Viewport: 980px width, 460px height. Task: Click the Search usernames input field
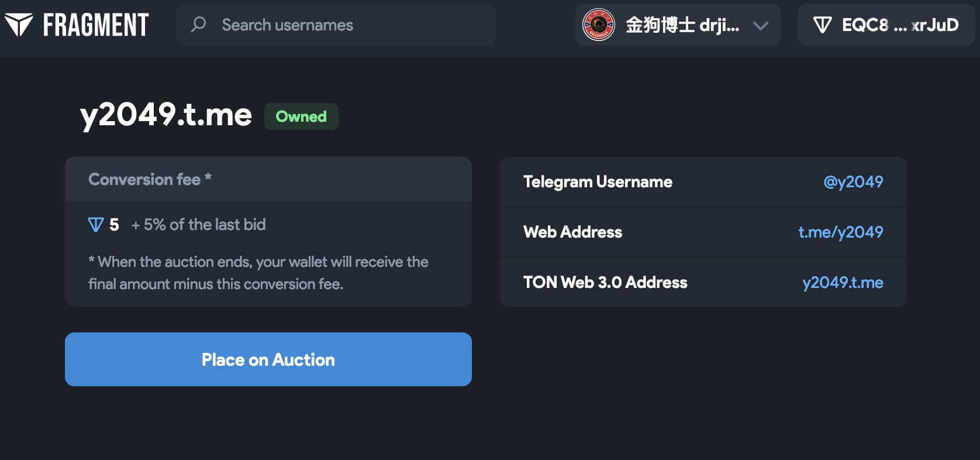(x=334, y=25)
